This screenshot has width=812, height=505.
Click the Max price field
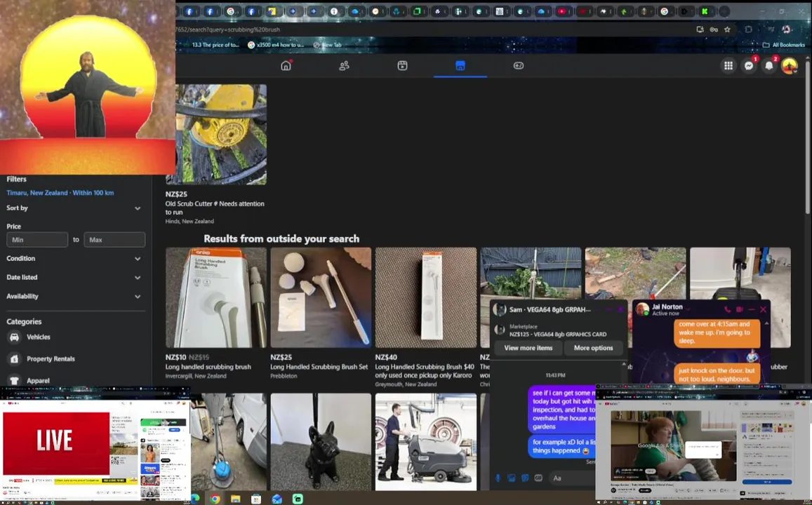114,240
